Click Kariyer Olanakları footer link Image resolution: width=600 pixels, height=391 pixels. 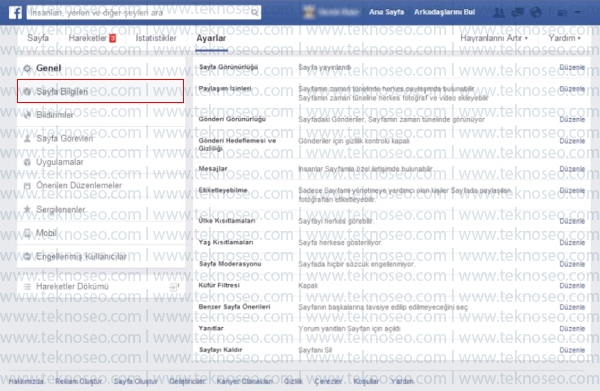[245, 381]
